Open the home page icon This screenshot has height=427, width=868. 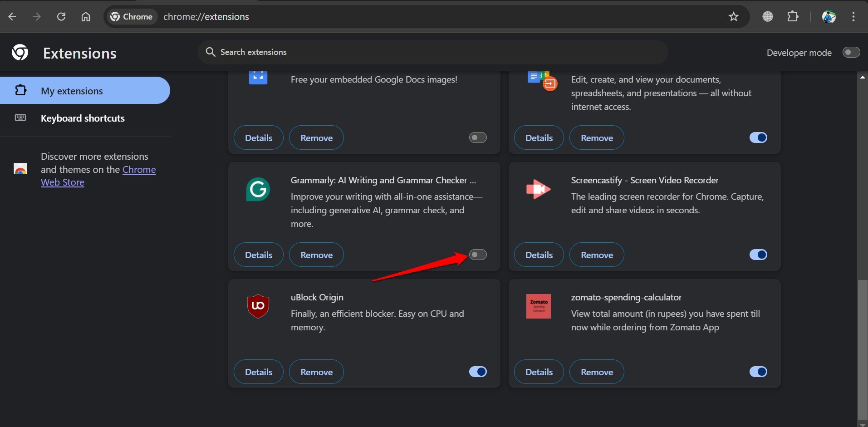coord(86,17)
